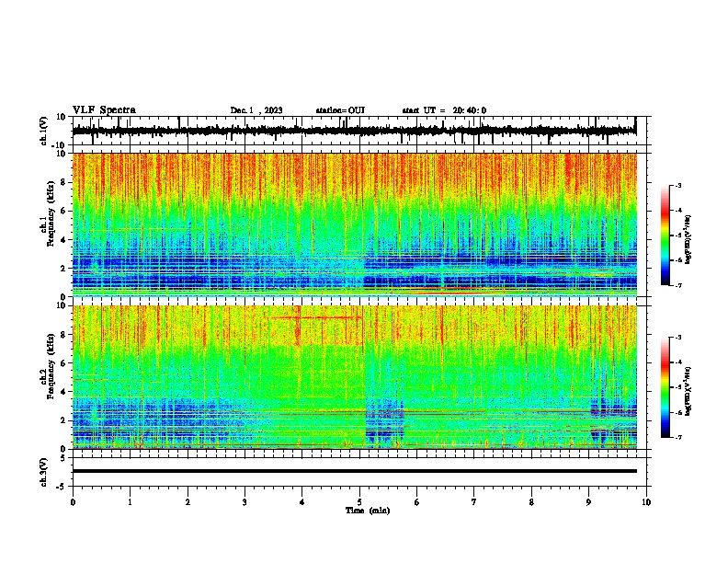Image resolution: width=728 pixels, height=563 pixels.
Task: Click the "VLF Spectra" title text
Action: (x=104, y=110)
